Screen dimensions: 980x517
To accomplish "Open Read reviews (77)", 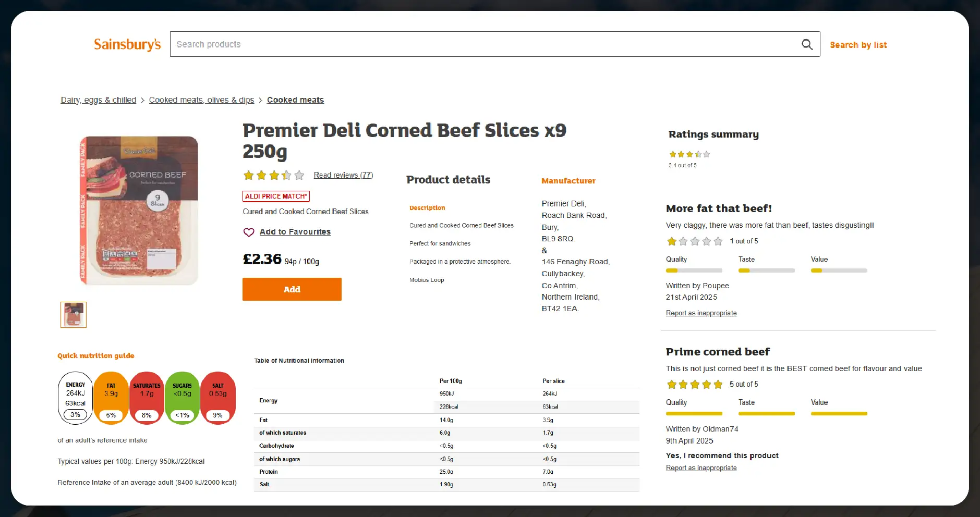I will (343, 175).
